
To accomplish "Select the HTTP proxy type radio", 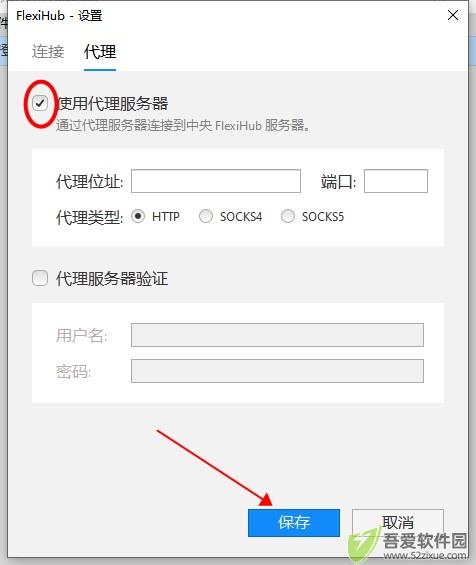I will 138,216.
